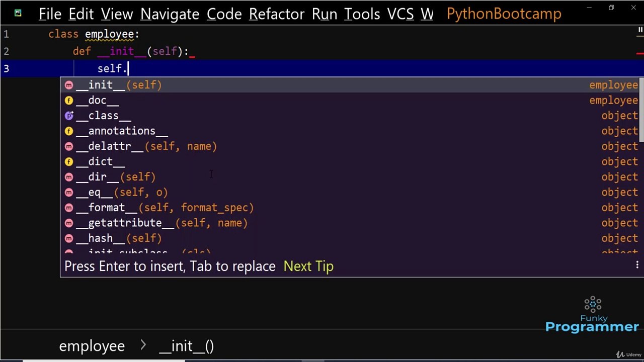
Task: Open the File menu
Action: (x=50, y=14)
